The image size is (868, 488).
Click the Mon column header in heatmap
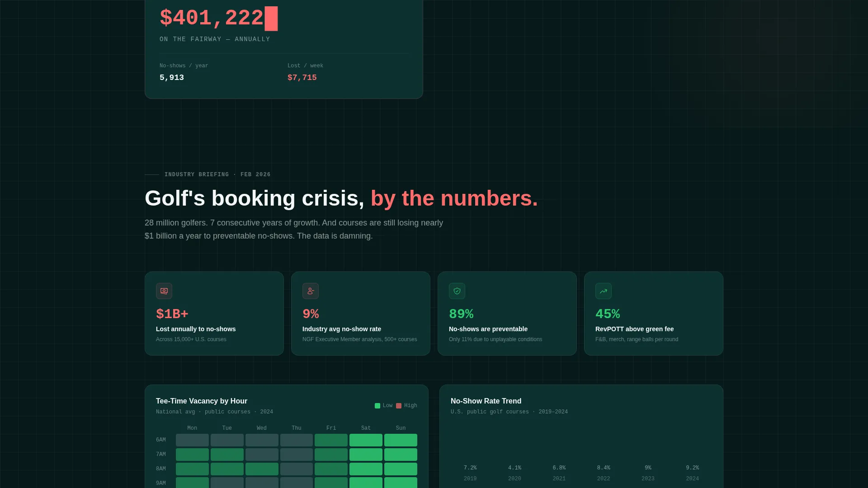click(192, 428)
